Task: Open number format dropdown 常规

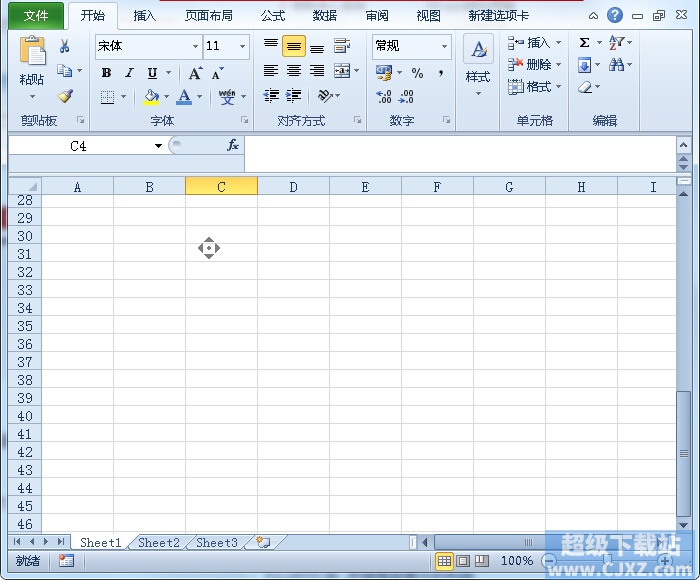Action: coord(444,46)
